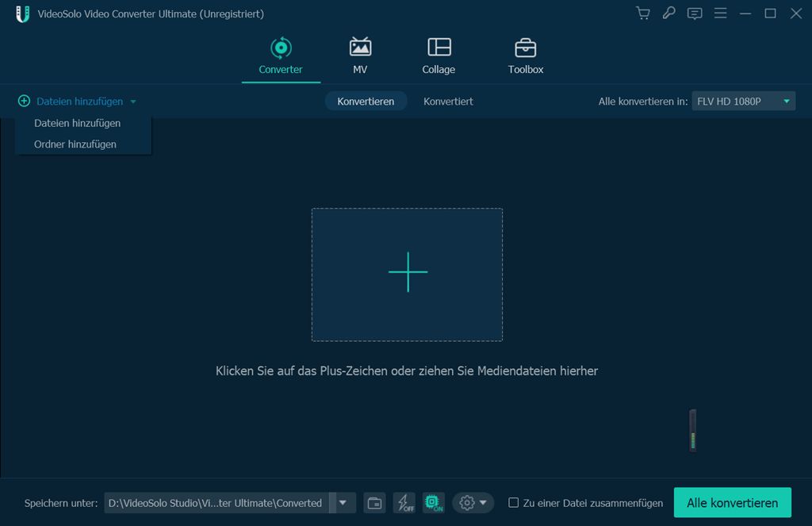812x526 pixels.
Task: Open the feedback message icon
Action: coord(695,13)
